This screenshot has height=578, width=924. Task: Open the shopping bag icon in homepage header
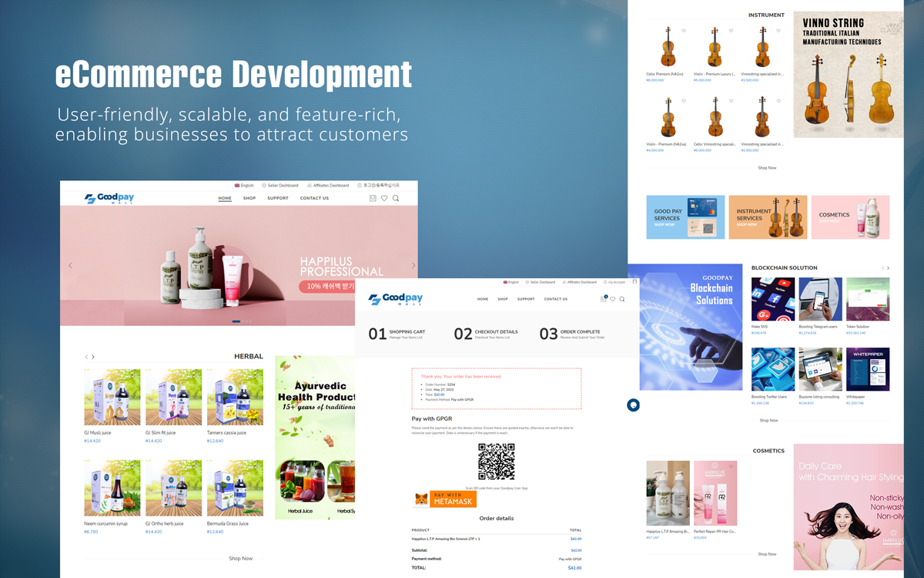click(x=373, y=198)
